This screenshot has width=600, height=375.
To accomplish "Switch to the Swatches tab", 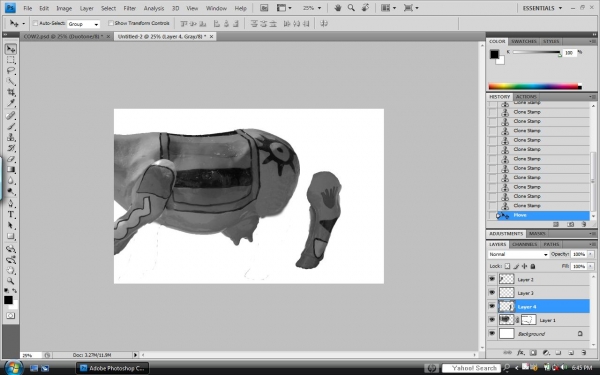I will point(523,41).
